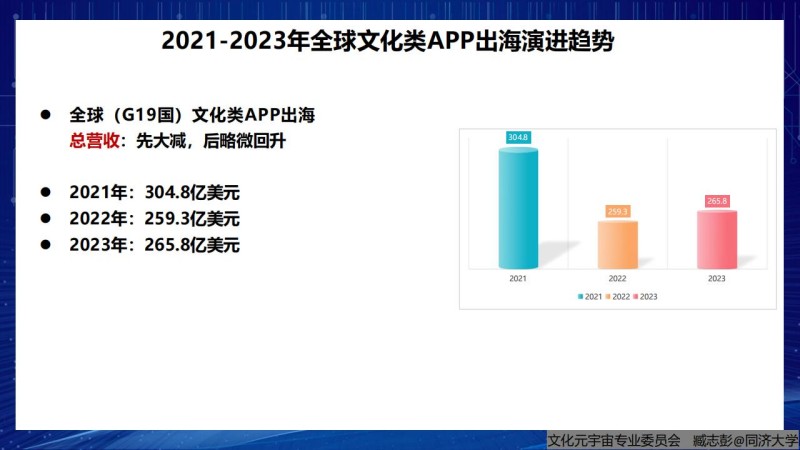The image size is (800, 450).
Task: Click the orange 2022 legend swatch
Action: [608, 296]
